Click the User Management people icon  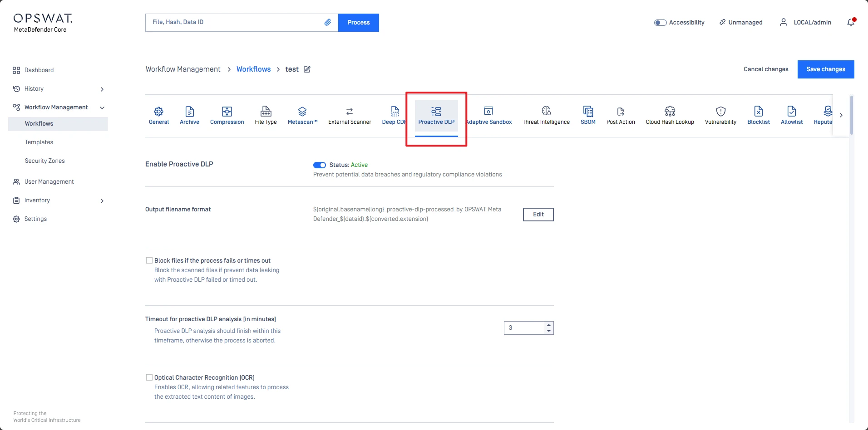click(16, 182)
